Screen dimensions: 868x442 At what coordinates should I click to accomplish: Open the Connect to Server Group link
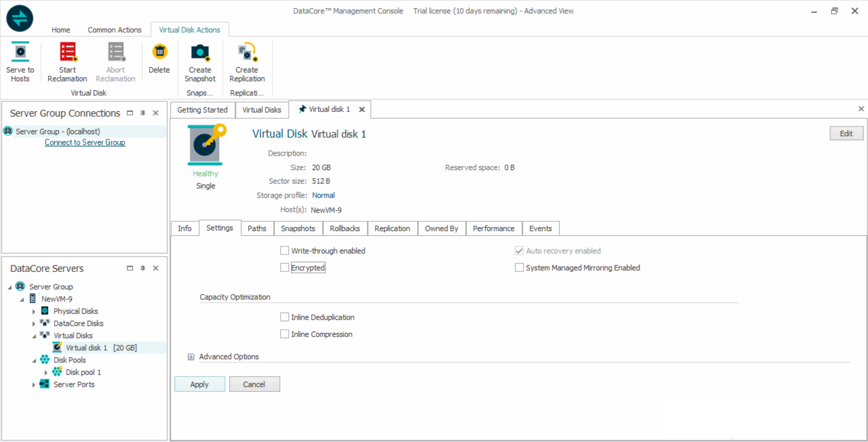click(85, 142)
